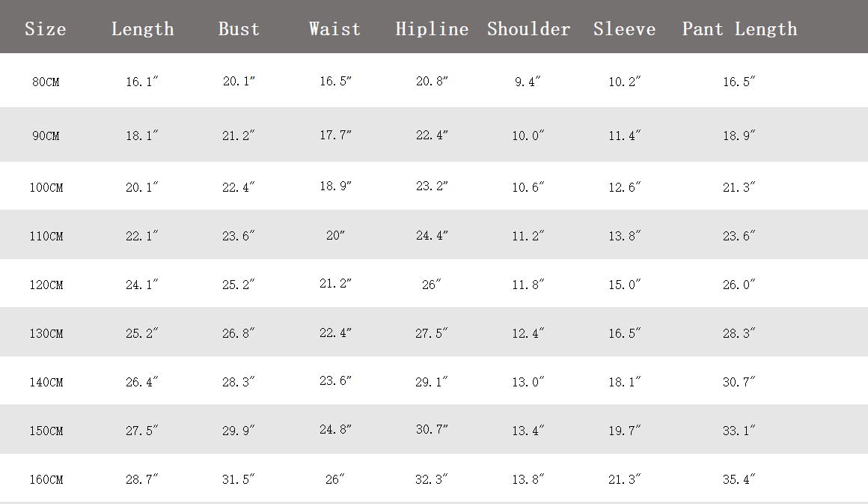Select the 150CM size row label
868x504 pixels.
[x=46, y=431]
